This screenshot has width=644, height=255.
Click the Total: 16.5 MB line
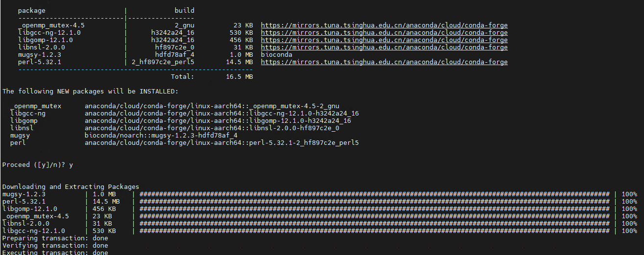(212, 76)
